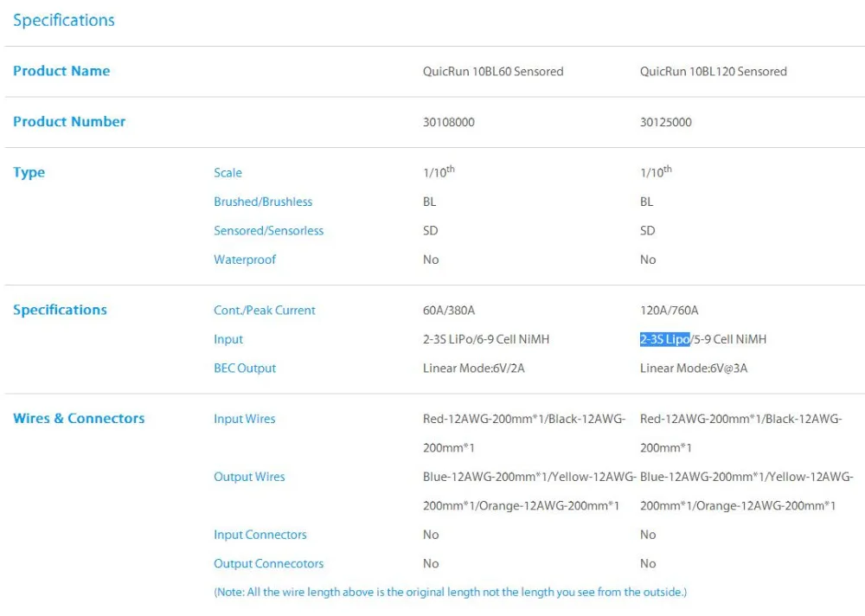Click the 'Wires & Connectors' section label
This screenshot has height=616, width=865.
pyautogui.click(x=79, y=419)
